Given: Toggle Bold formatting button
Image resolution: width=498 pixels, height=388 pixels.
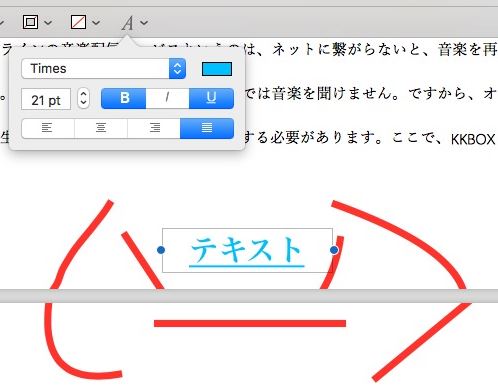Looking at the screenshot, I should 124,98.
